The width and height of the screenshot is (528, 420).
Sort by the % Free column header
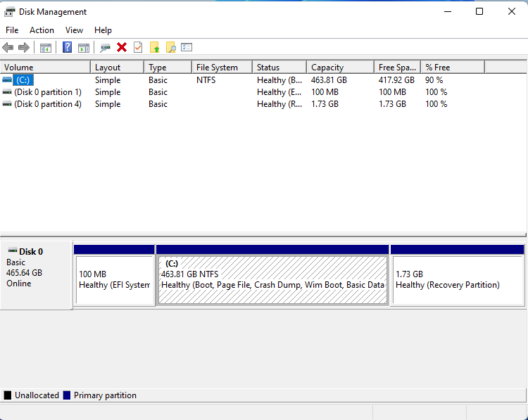click(453, 68)
